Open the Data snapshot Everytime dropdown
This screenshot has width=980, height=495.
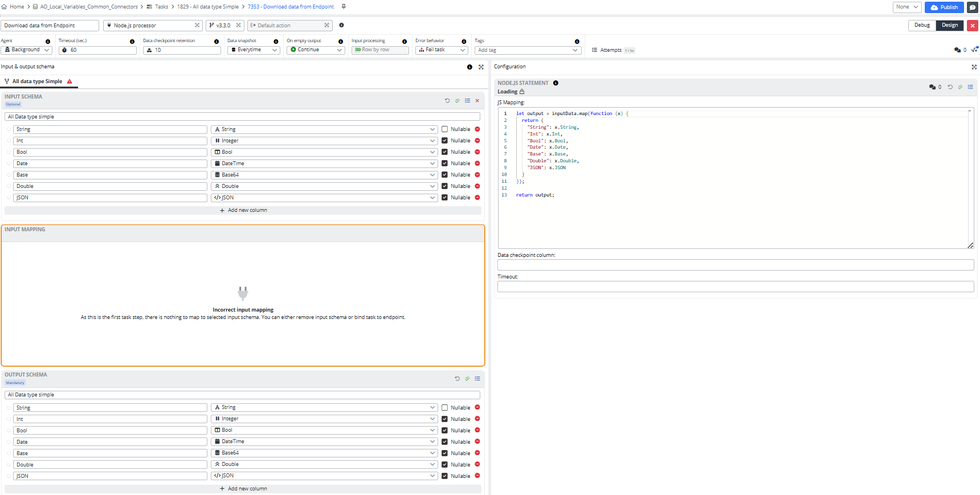click(254, 50)
